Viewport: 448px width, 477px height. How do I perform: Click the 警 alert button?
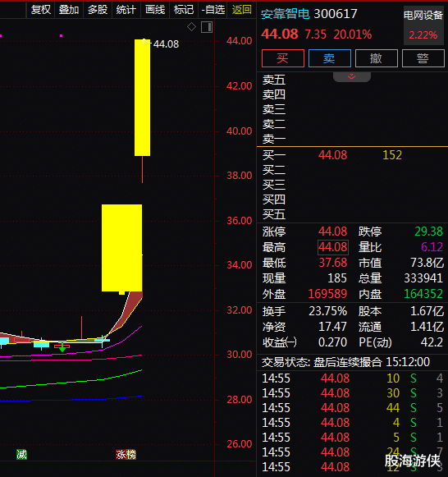[423, 58]
